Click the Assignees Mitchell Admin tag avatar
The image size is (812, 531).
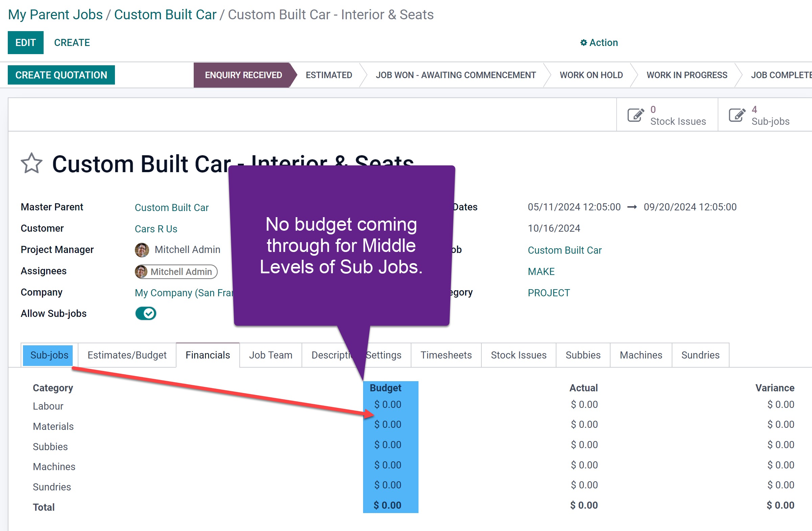coord(141,272)
